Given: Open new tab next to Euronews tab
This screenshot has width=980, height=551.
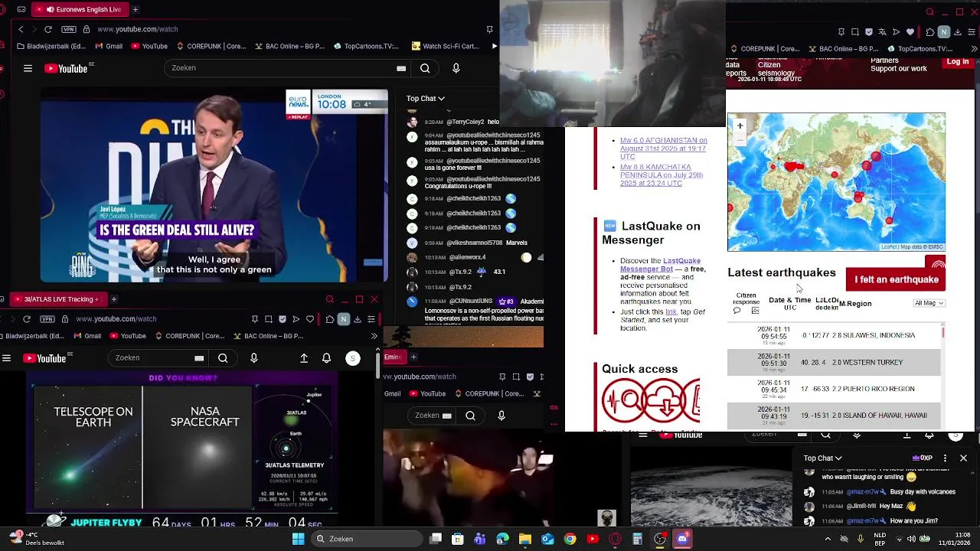Looking at the screenshot, I should tap(136, 9).
